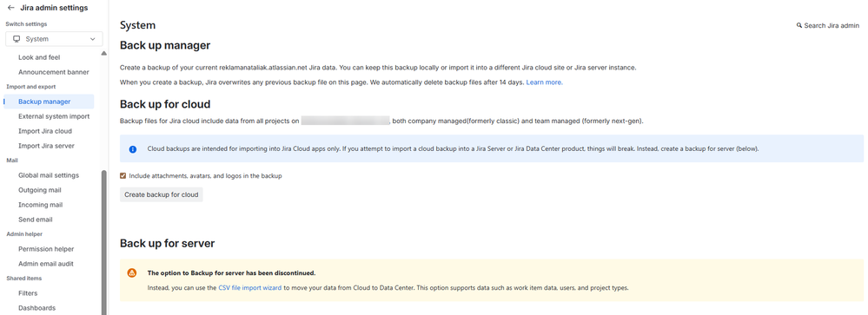Screen dimensions: 868x315
Task: Click the sidebar vertical scrollbar
Action: pyautogui.click(x=104, y=242)
